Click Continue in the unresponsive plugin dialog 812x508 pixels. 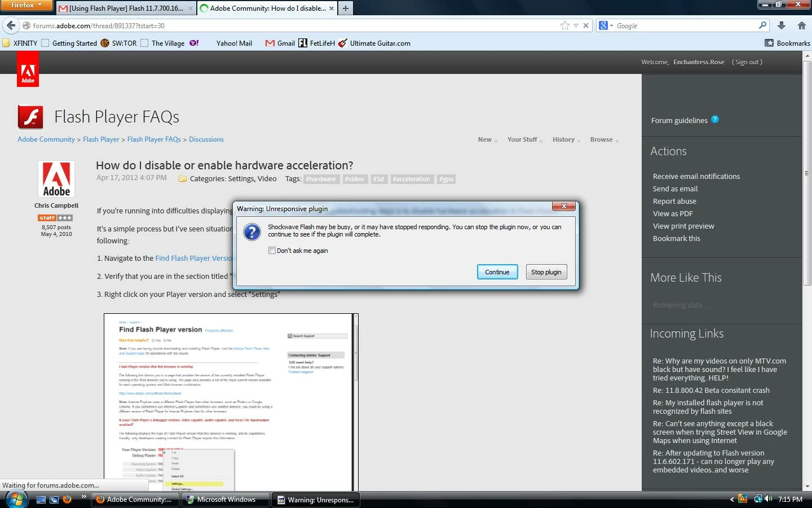pos(497,272)
